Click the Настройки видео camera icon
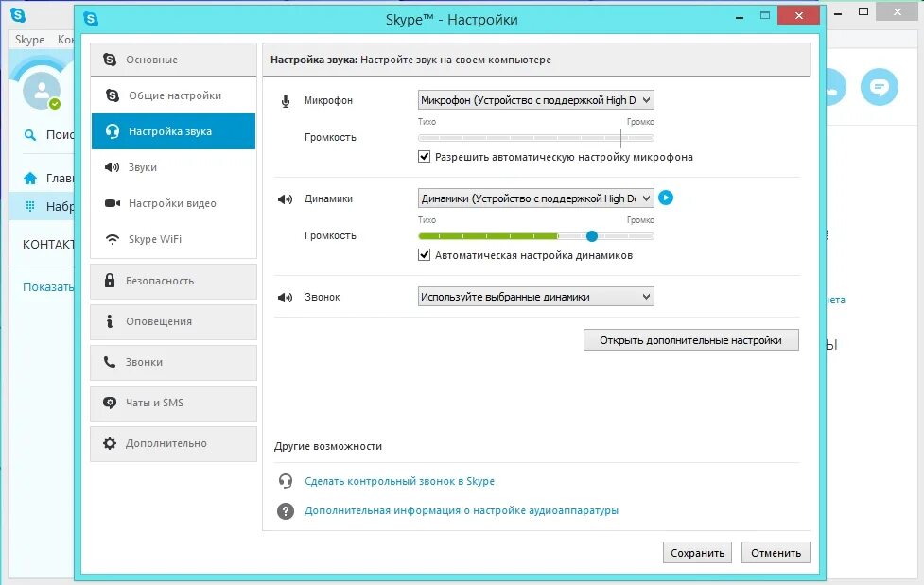The image size is (924, 585). (112, 203)
